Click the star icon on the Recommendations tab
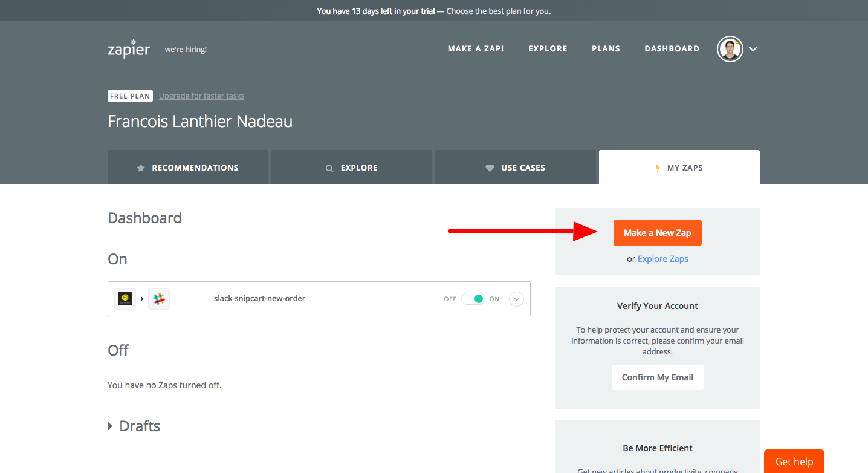The image size is (868, 473). click(x=141, y=168)
